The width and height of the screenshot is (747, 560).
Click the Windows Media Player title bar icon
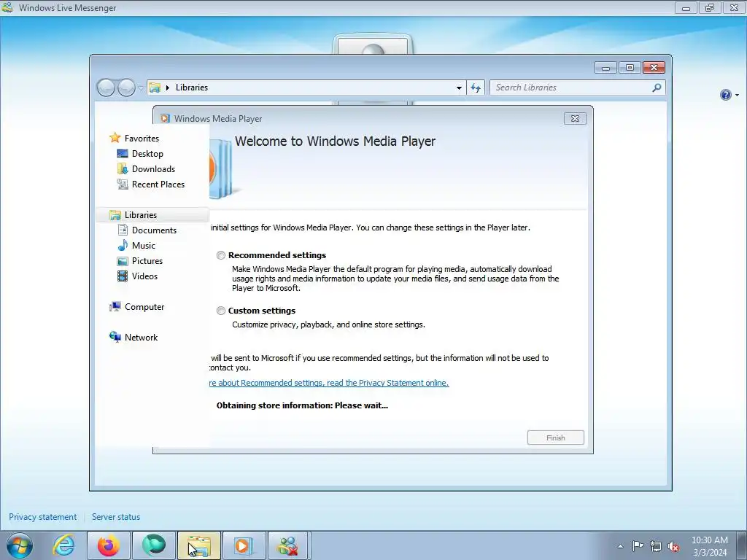[165, 119]
